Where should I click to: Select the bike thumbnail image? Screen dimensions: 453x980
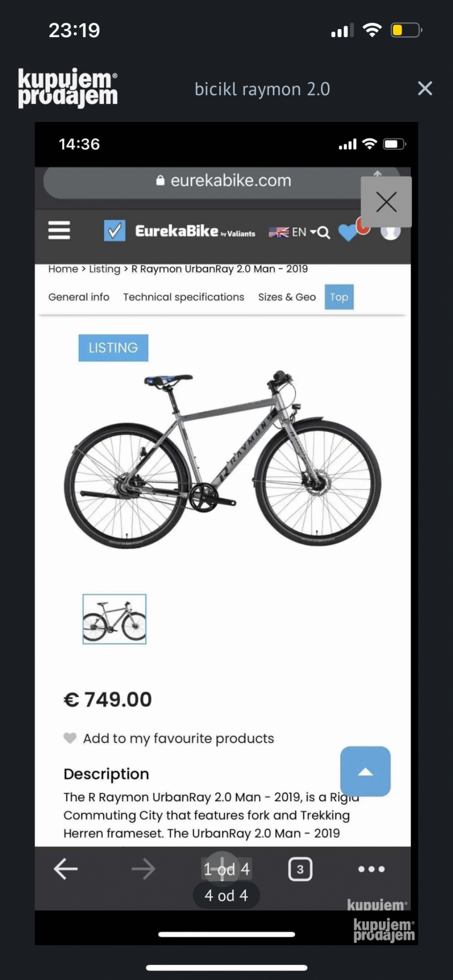click(115, 619)
